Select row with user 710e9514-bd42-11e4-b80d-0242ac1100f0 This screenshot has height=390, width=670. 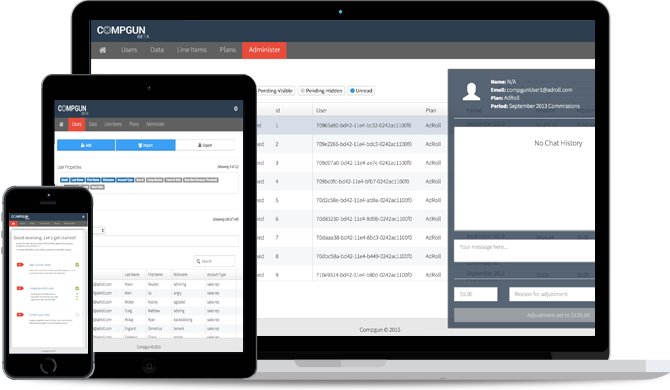click(x=352, y=275)
